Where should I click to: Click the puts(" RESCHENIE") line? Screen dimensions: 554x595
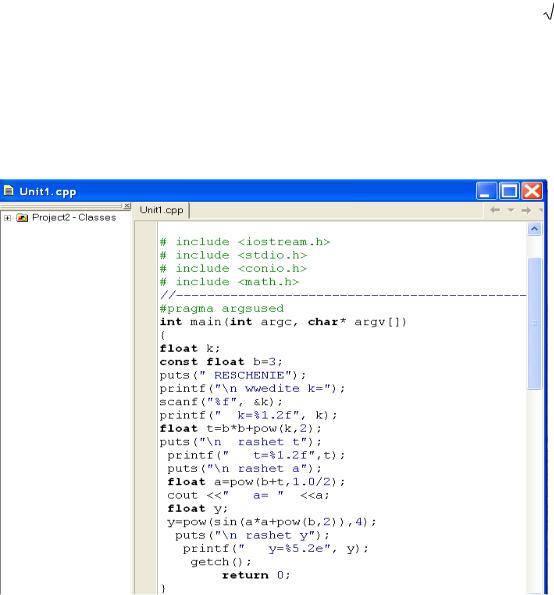point(233,375)
